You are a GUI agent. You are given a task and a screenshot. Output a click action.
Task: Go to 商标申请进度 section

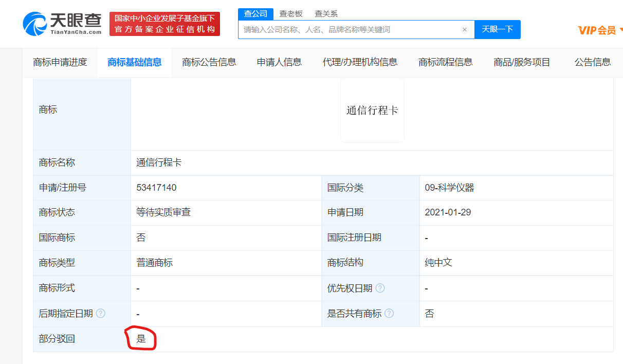click(x=60, y=62)
